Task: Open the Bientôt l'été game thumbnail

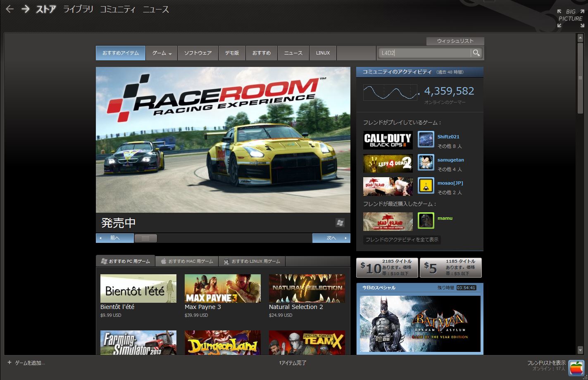Action: coord(138,288)
